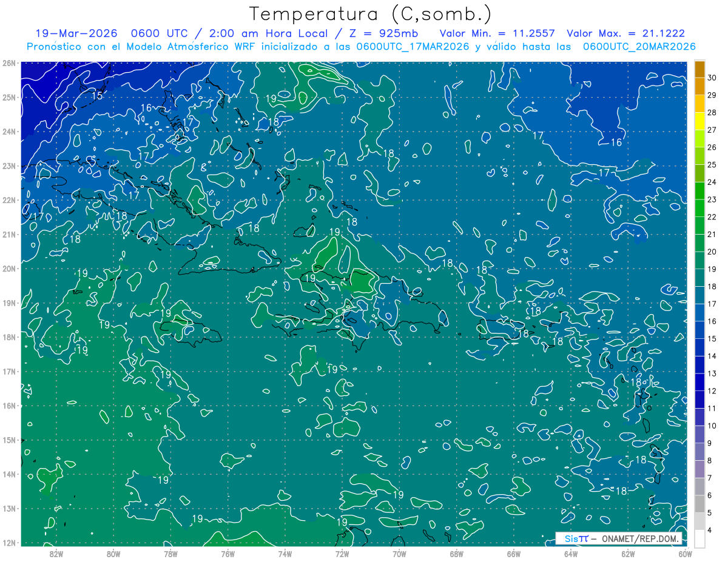The image size is (728, 562).
Task: Pick the bright green band between 23 and 24
Action: pyautogui.click(x=699, y=191)
